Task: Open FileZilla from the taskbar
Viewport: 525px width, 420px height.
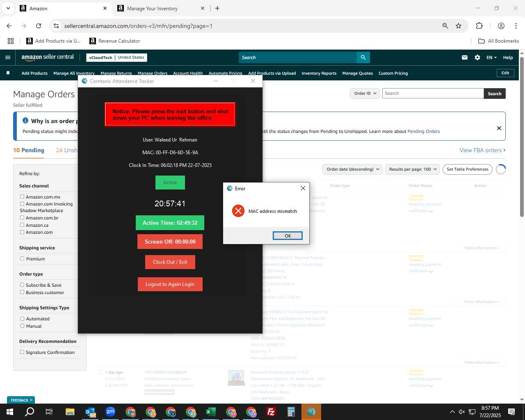Action: [271, 412]
